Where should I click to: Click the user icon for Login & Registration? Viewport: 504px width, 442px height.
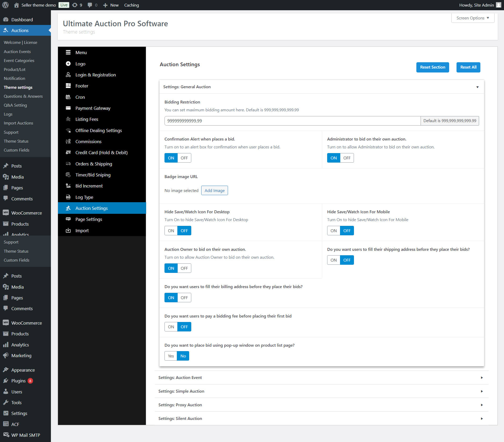(x=68, y=75)
